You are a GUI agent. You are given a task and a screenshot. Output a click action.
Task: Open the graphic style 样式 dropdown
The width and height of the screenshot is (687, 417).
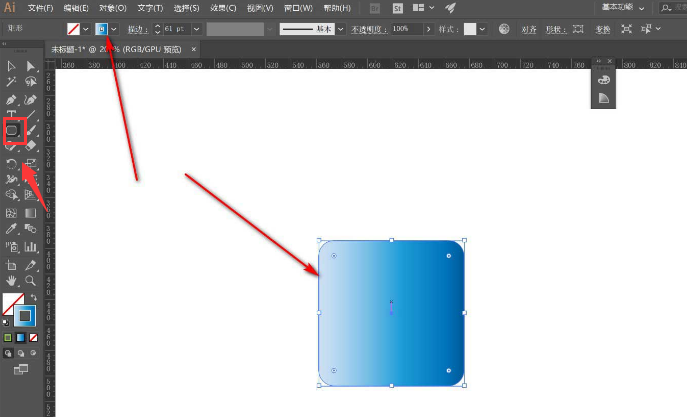coord(482,29)
